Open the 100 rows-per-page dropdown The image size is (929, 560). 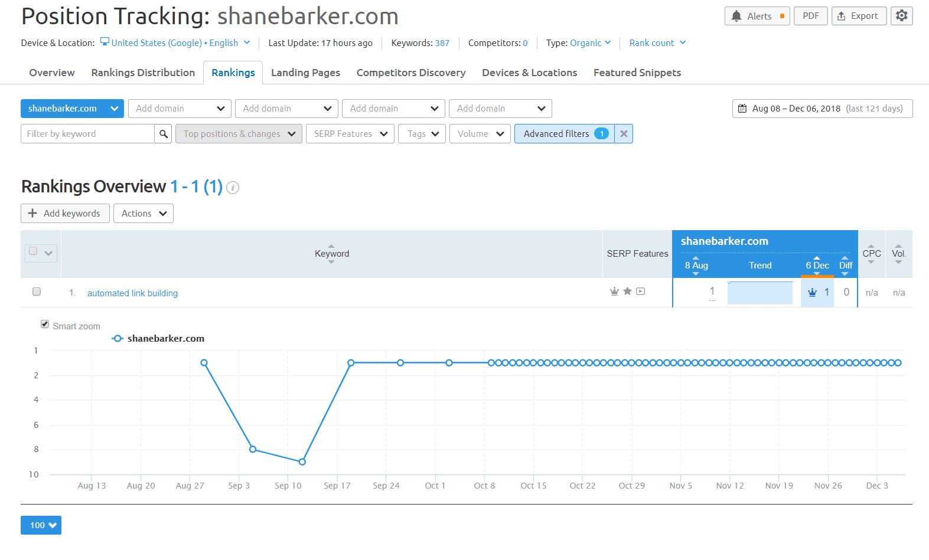pos(41,525)
